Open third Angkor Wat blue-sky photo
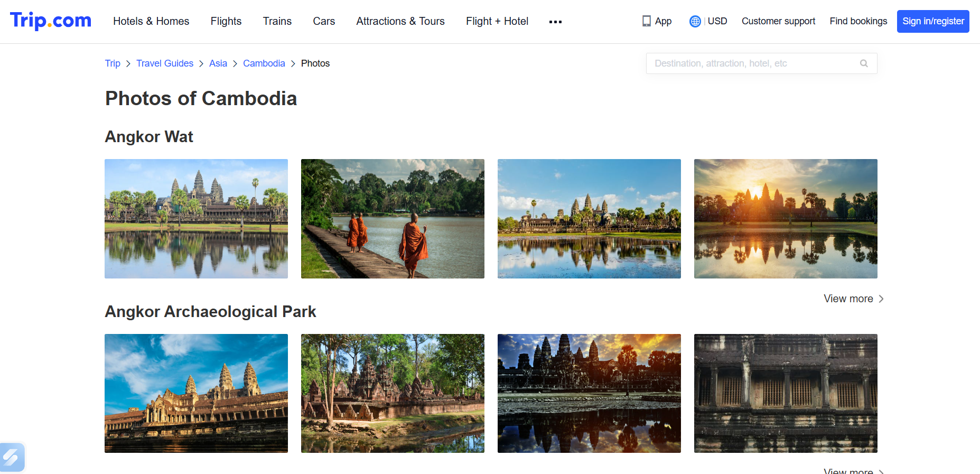Screen dimensions: 980x474 click(x=589, y=219)
